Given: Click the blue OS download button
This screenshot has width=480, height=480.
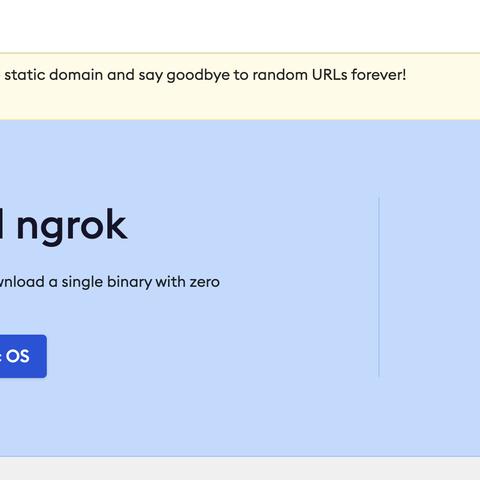Looking at the screenshot, I should pos(23,356).
